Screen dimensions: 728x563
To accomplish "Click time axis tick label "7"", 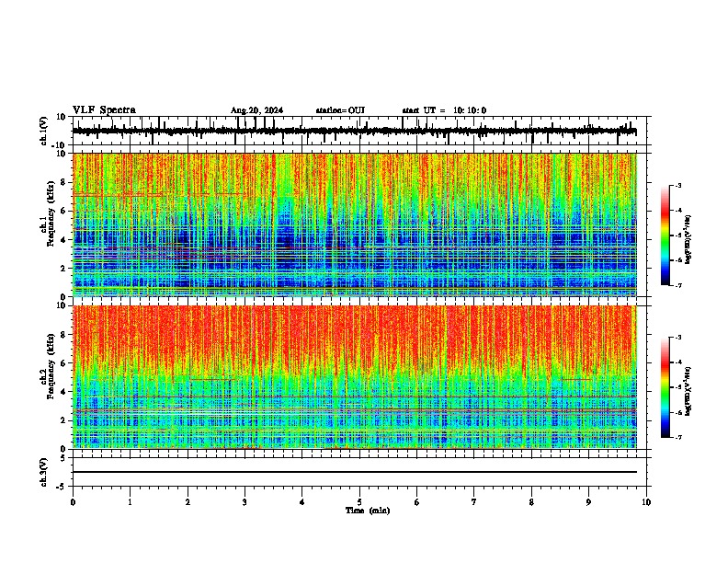I will [474, 502].
